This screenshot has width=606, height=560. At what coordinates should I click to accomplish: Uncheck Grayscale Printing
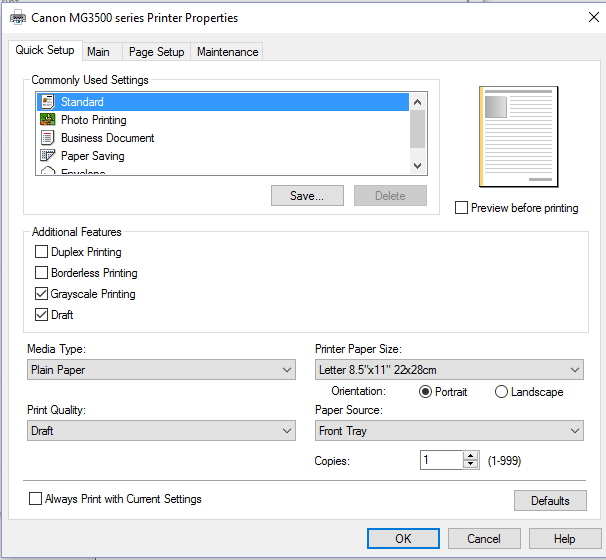41,294
